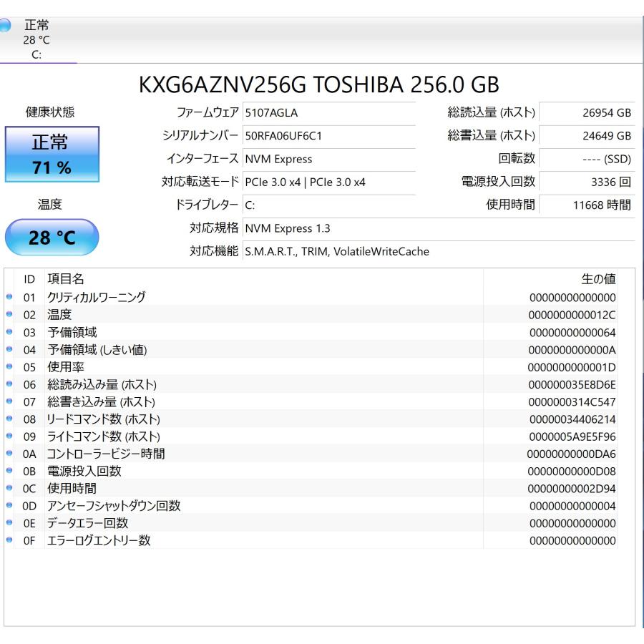Select attribute name ライトコマンド数 (ホスト)
This screenshot has height=644, width=644.
pyautogui.click(x=104, y=436)
